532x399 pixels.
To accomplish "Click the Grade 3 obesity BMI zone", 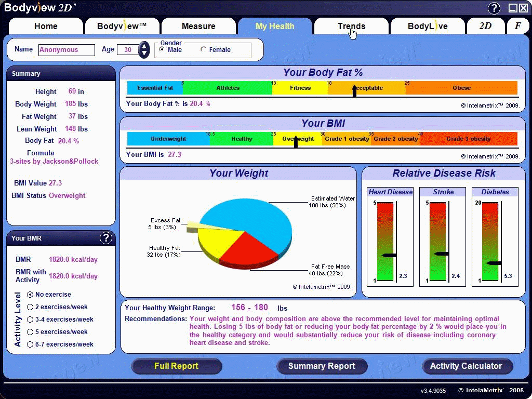I will (469, 139).
